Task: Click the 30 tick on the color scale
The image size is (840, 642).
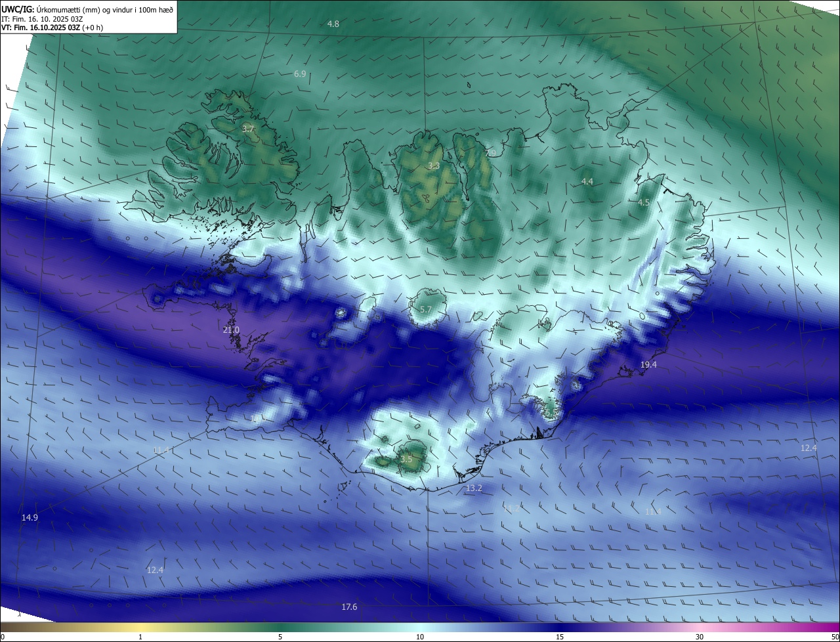Action: coord(700,637)
